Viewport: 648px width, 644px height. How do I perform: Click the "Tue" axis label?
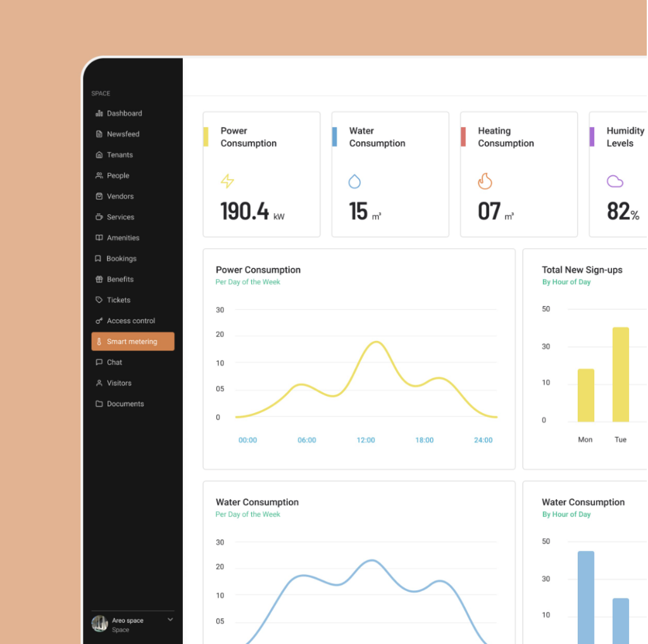(x=620, y=440)
